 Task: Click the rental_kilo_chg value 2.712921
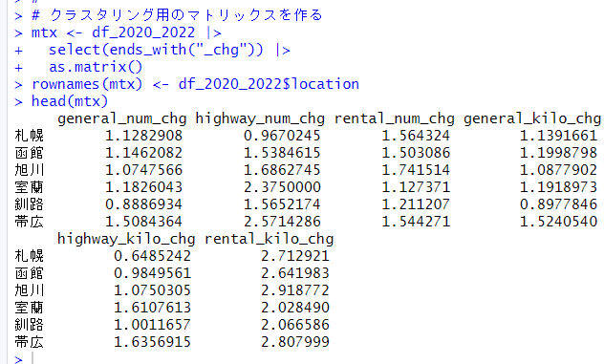[x=295, y=256]
